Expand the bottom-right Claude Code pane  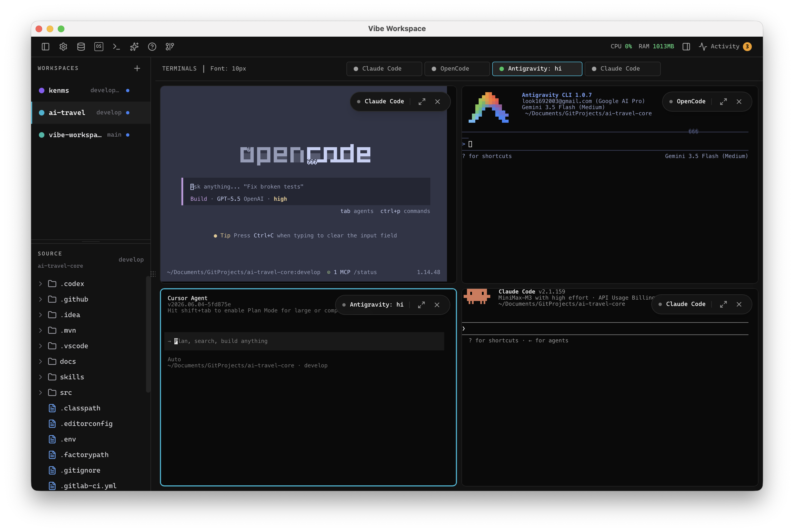point(723,304)
